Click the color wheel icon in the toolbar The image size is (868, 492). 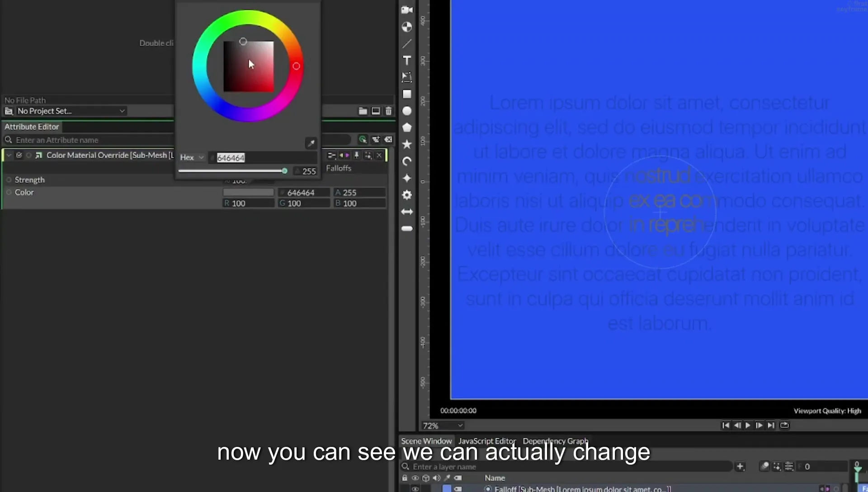(x=407, y=27)
